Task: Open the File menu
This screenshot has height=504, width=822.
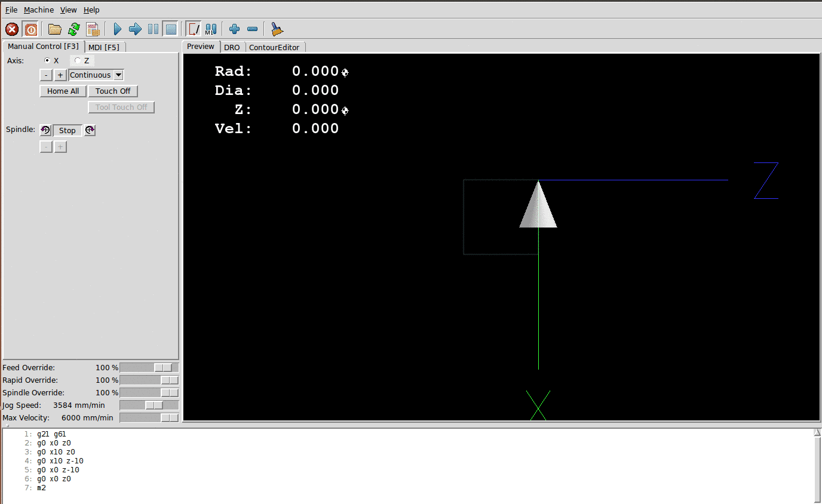Action: 11,10
